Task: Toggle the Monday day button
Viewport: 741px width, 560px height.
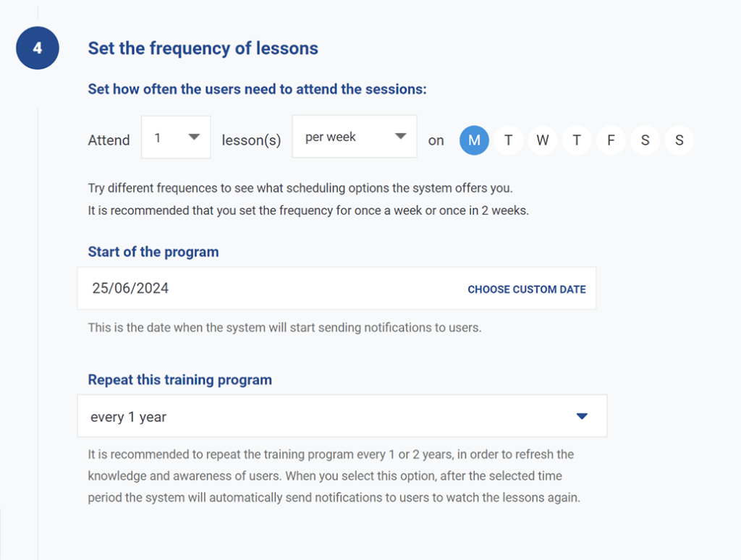Action: tap(474, 140)
